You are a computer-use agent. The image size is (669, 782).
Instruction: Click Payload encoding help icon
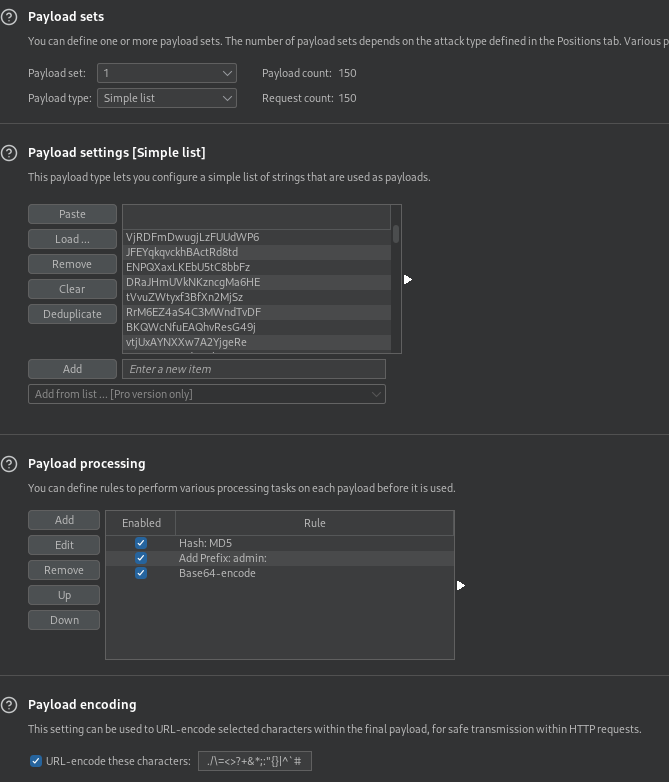(9, 705)
